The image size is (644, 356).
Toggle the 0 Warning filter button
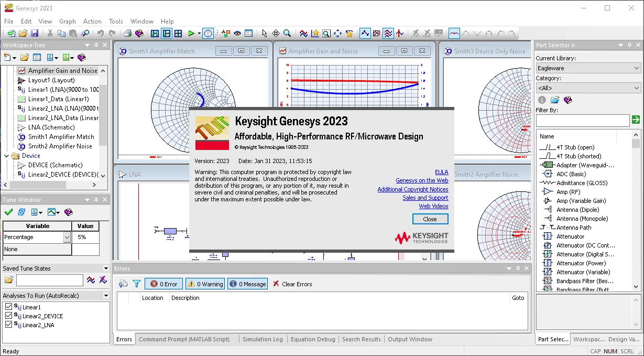(x=205, y=284)
